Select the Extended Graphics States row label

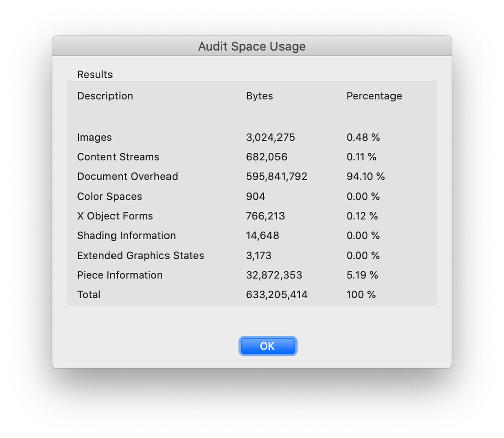pyautogui.click(x=140, y=255)
